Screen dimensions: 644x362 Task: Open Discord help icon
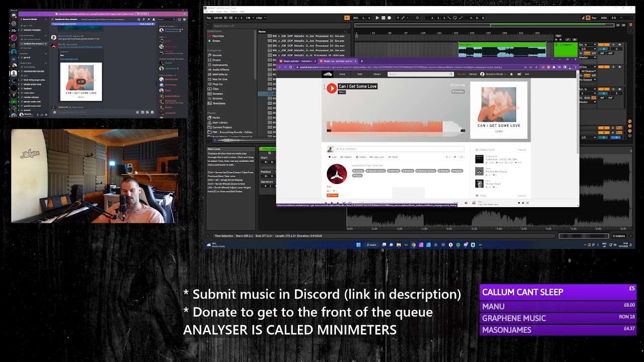click(185, 19)
